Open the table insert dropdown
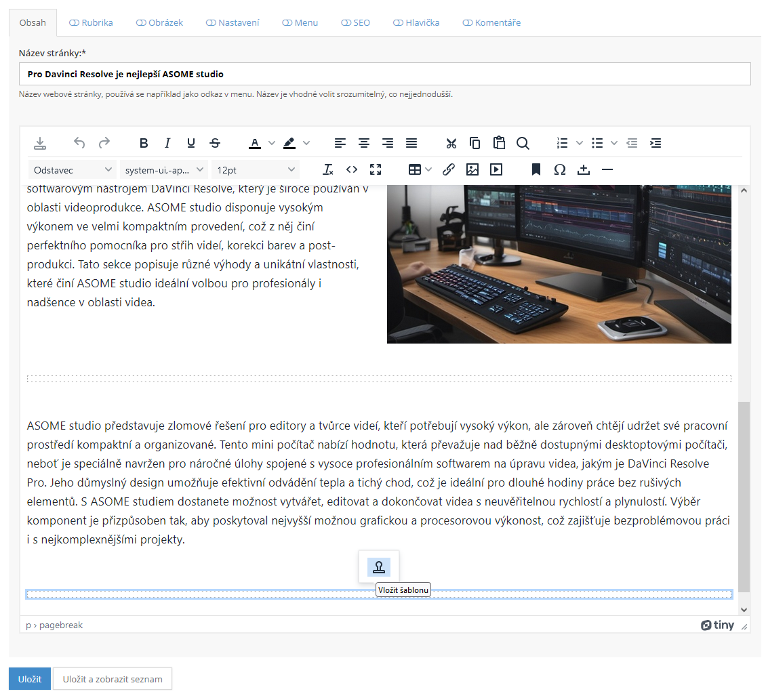Viewport: 766px width, 700px height. click(420, 169)
